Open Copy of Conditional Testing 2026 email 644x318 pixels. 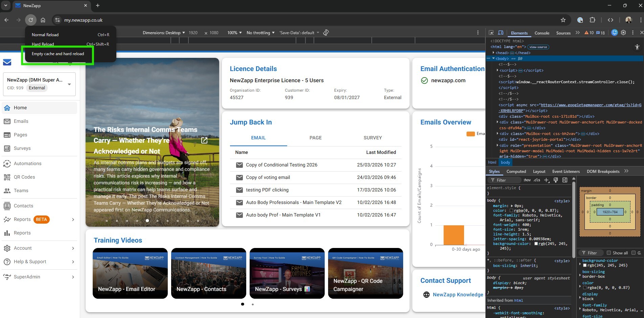click(x=282, y=165)
